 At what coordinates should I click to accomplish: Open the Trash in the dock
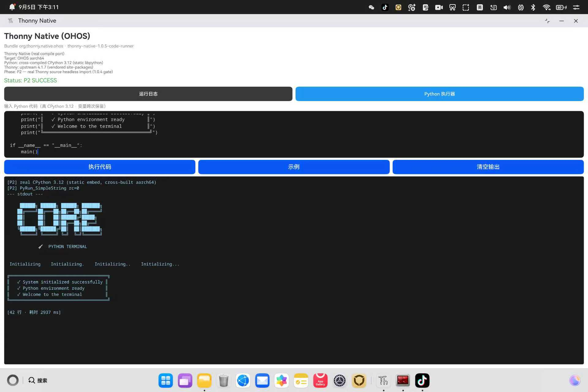pos(224,380)
